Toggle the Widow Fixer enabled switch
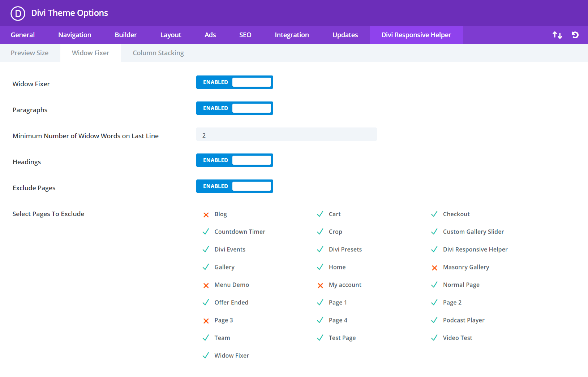This screenshot has width=588, height=377. point(235,82)
